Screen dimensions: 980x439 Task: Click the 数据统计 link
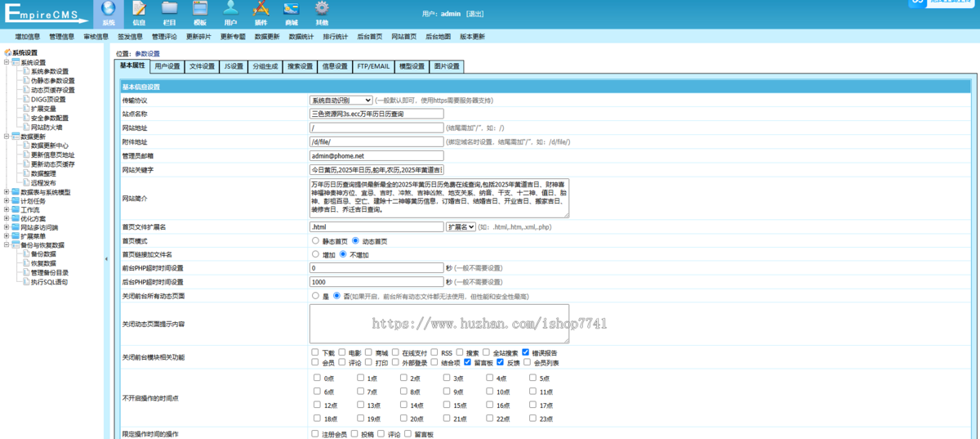(301, 37)
